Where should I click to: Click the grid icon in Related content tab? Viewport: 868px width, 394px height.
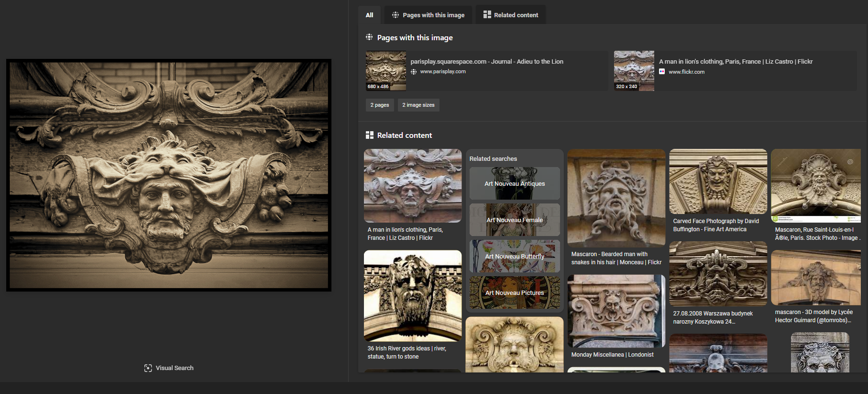click(487, 15)
